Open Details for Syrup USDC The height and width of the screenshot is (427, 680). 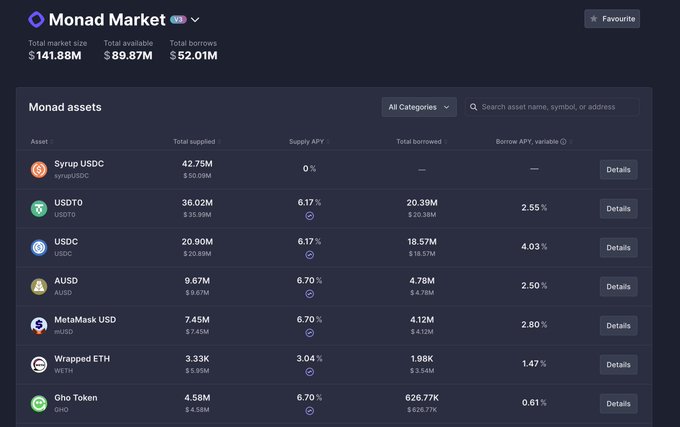(618, 169)
